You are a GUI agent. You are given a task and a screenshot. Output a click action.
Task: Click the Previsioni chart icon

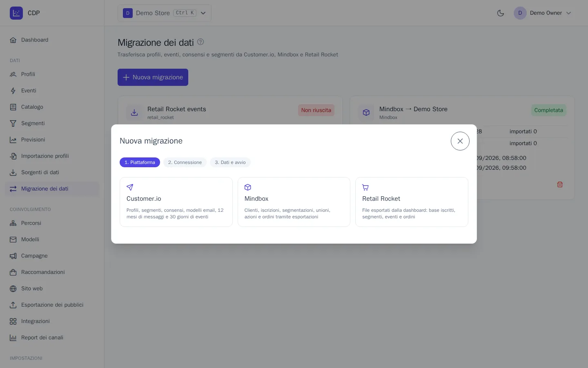[x=13, y=140]
